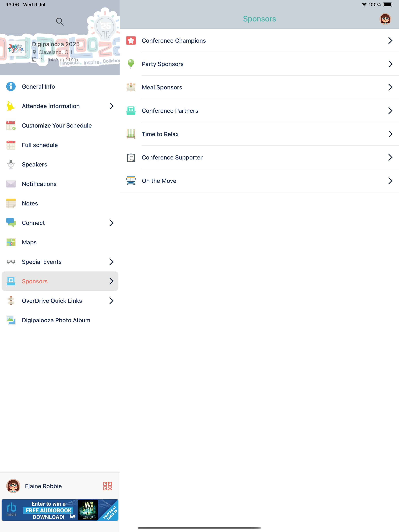Click the General Info blue info icon

(x=11, y=87)
